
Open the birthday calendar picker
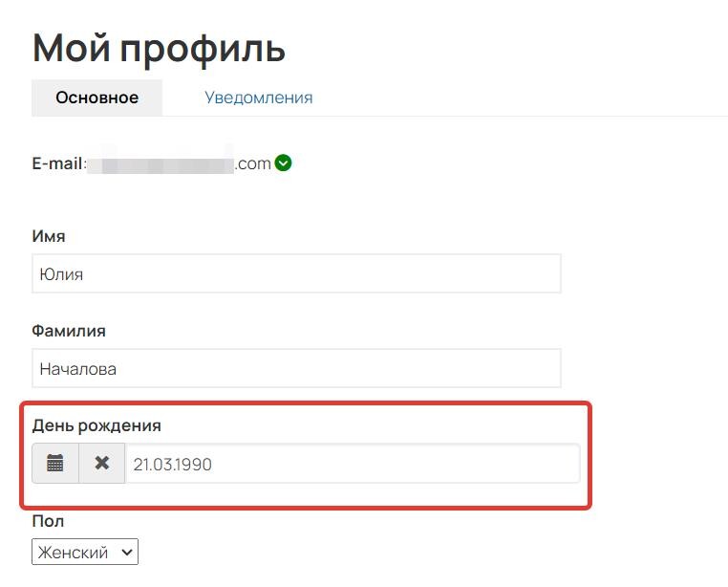click(55, 464)
